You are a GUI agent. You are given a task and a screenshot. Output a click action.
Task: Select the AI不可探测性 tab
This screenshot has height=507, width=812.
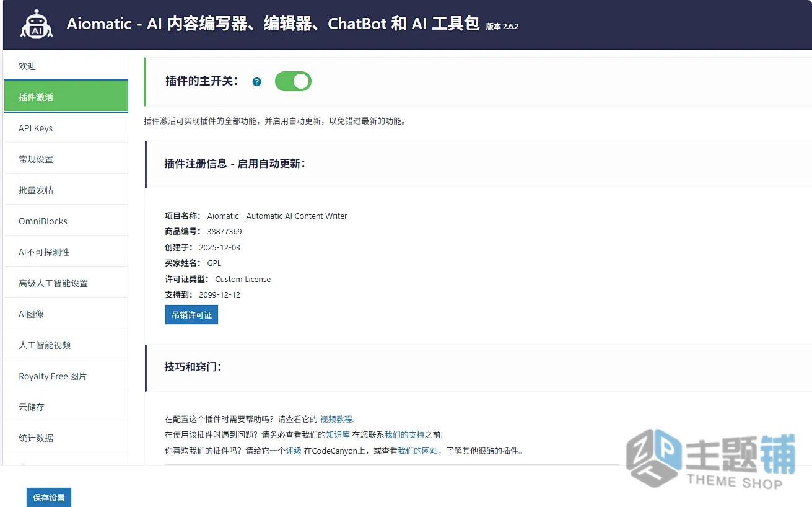[66, 252]
